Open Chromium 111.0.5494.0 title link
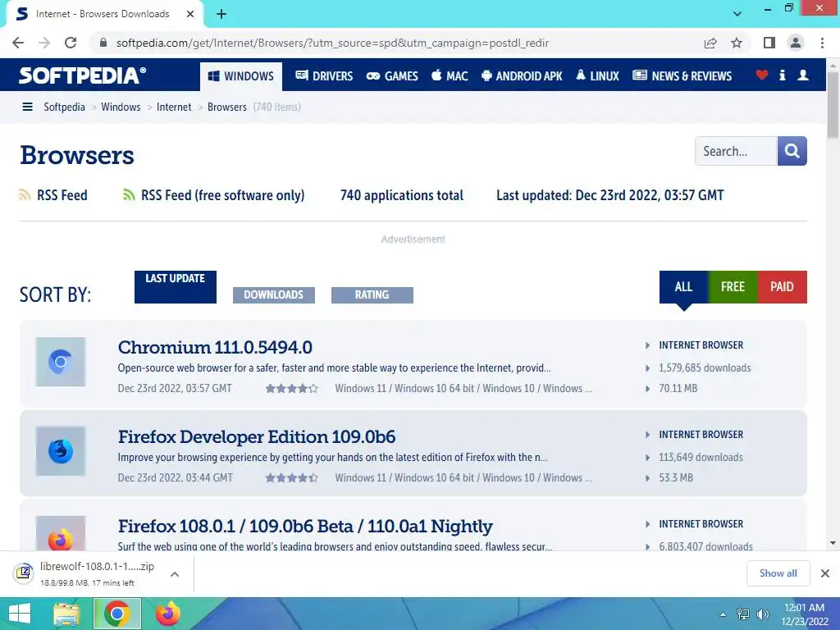This screenshot has width=840, height=630. click(215, 347)
